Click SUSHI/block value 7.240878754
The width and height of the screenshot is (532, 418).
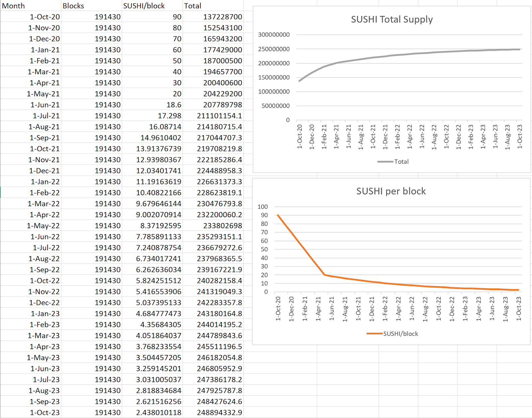pyautogui.click(x=152, y=248)
